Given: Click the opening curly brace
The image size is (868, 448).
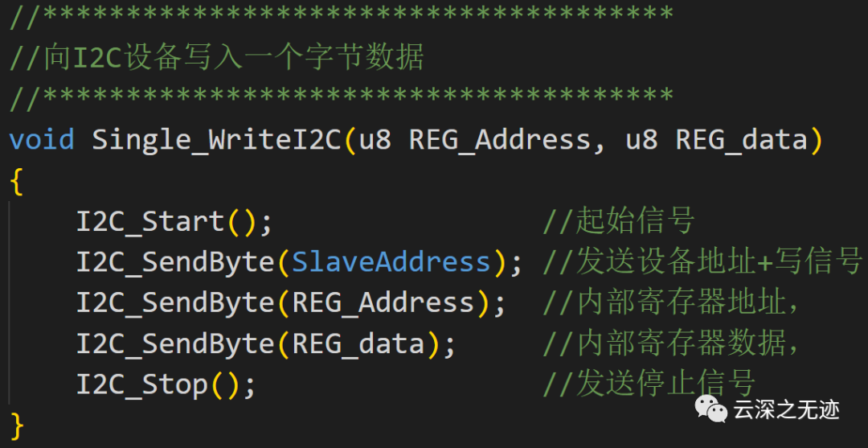Looking at the screenshot, I should (x=17, y=180).
